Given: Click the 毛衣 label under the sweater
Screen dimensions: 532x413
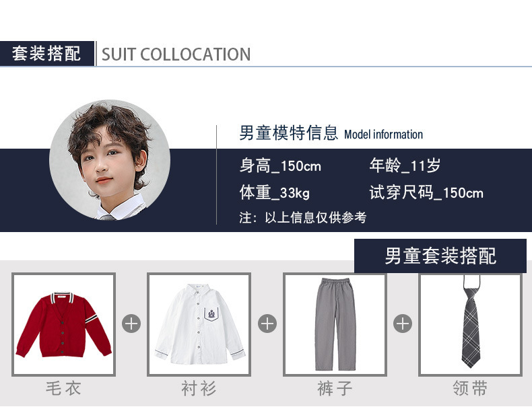Looking at the screenshot, I should click(63, 388).
